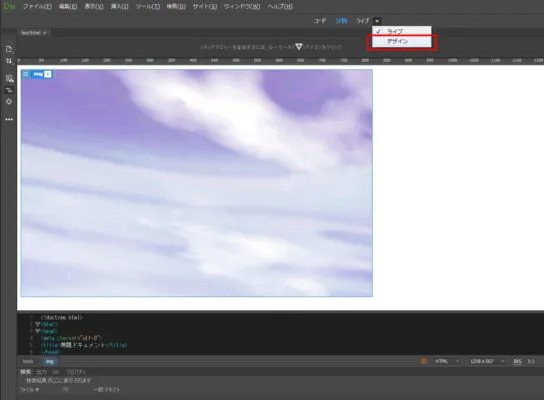The height and width of the screenshot is (400, 544).
Task: Click the media query funnel icon
Action: pyautogui.click(x=299, y=46)
